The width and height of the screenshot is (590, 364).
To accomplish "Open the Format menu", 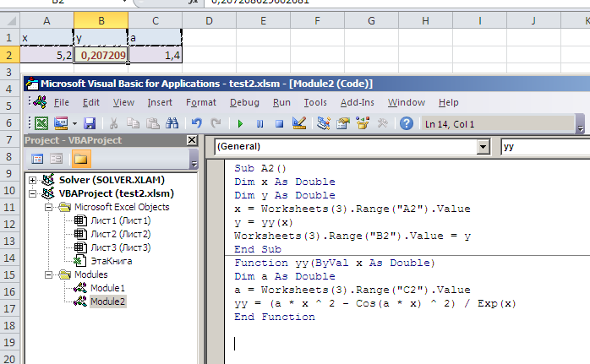I will 201,102.
